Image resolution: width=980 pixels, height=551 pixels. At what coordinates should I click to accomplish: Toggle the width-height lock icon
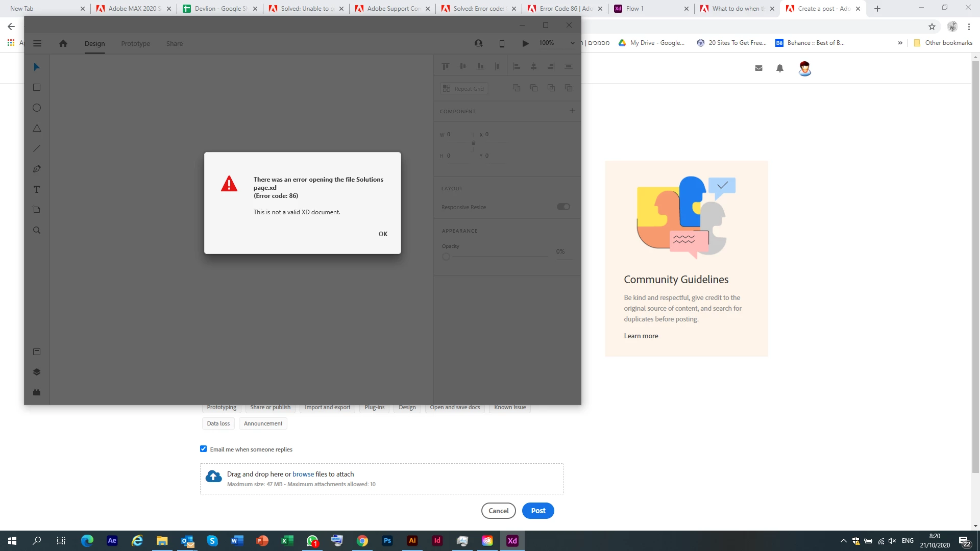pos(474,143)
